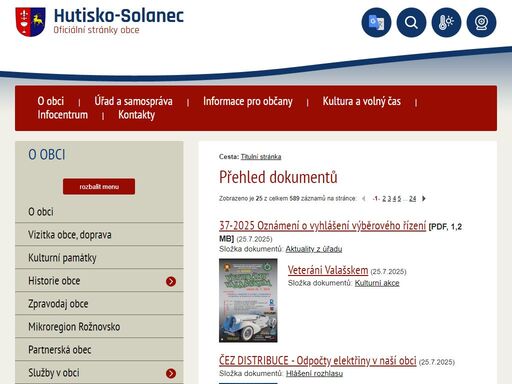Select Mikroregion Rožnovsko in sidebar
Screen dimensions: 512x384
pyautogui.click(x=99, y=327)
